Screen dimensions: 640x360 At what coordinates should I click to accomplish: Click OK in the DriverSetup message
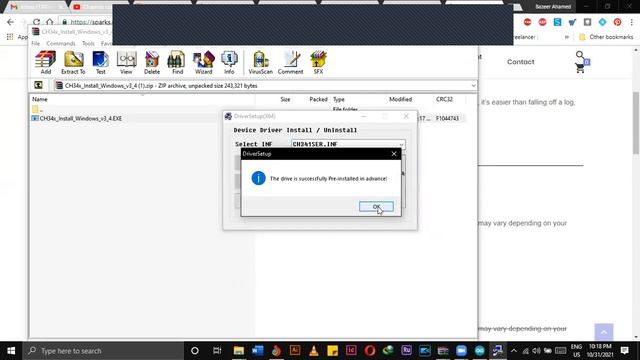coord(376,207)
